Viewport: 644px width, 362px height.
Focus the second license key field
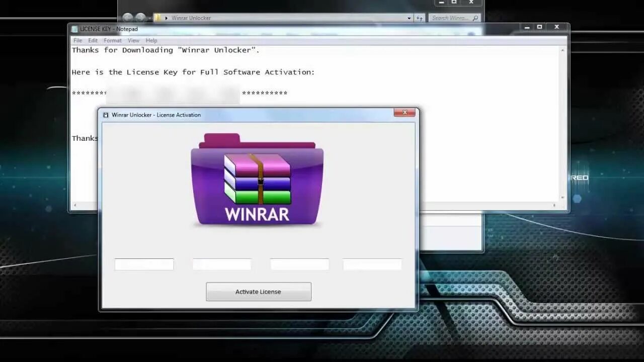[222, 264]
